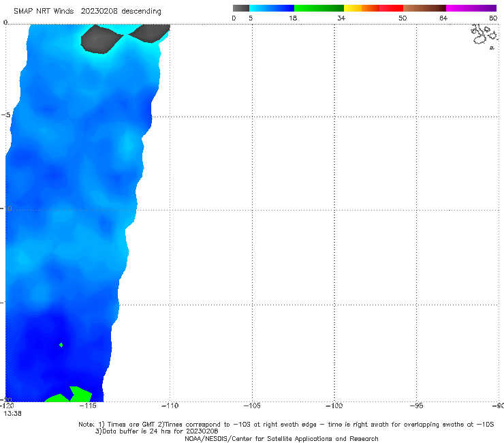Screen dimensions: 504x443
Task: Click the left dark gray no-data patch
Action: pyautogui.click(x=101, y=40)
